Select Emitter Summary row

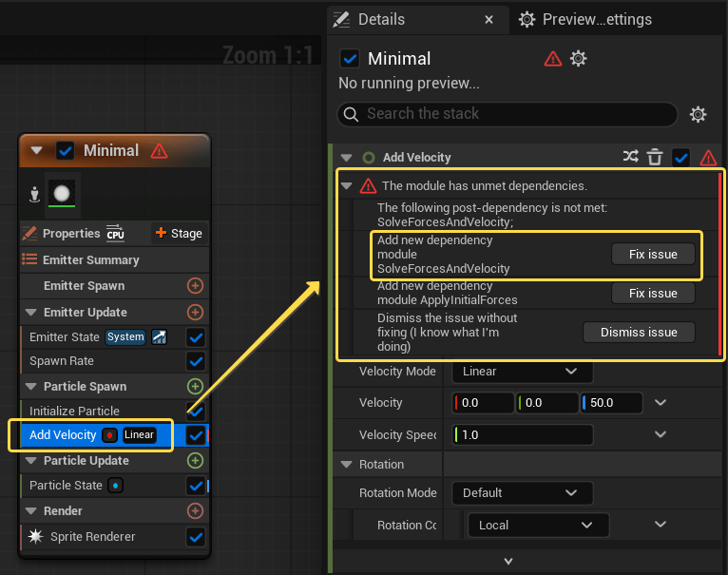pyautogui.click(x=114, y=260)
